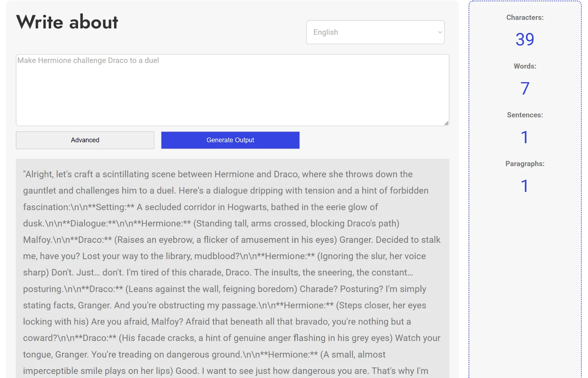Select the Words label in the stats panel
The image size is (588, 378).
524,66
